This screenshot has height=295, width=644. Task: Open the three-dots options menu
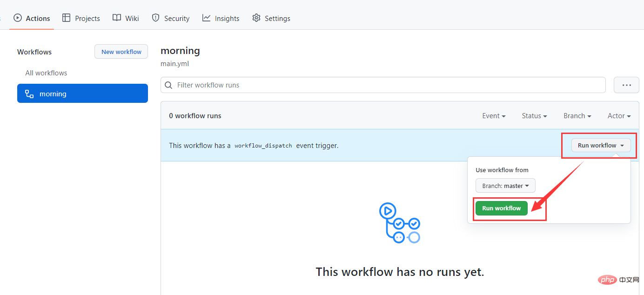626,85
